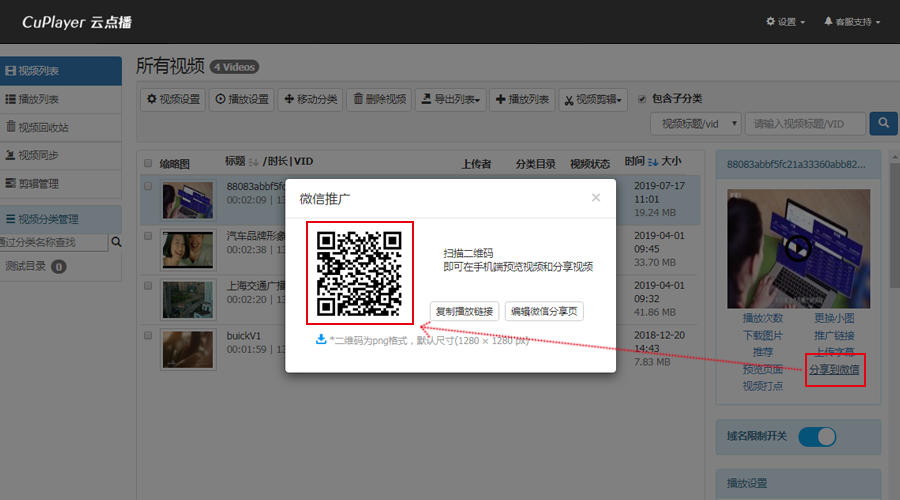Tick the select-all checkbox in table header
Image resolution: width=900 pixels, height=500 pixels.
pos(148,163)
